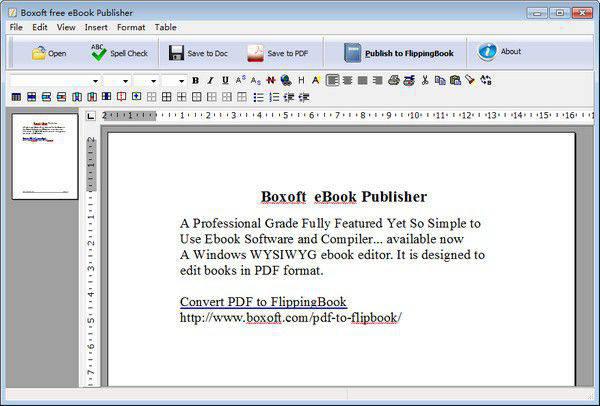Image resolution: width=600 pixels, height=406 pixels.
Task: Select align left
Action: click(x=333, y=80)
